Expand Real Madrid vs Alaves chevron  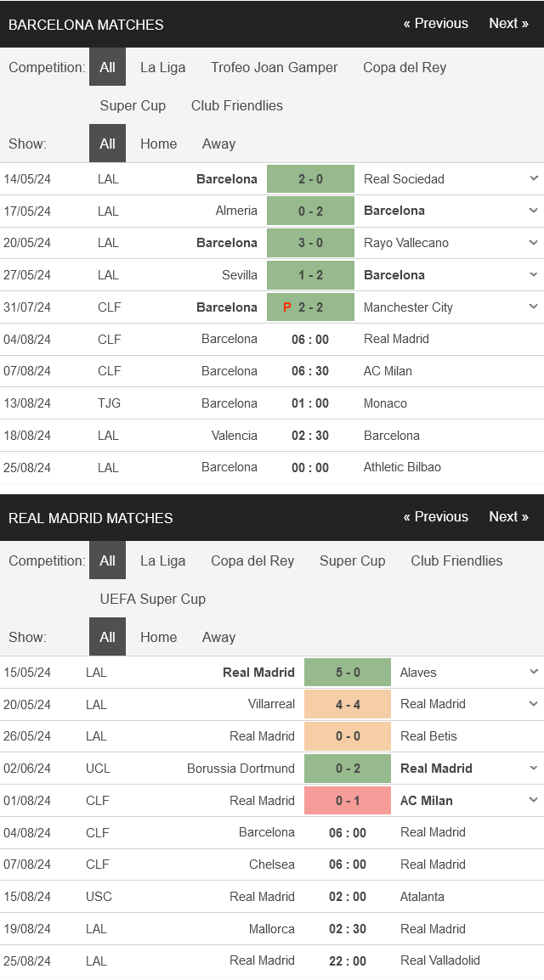coord(533,672)
